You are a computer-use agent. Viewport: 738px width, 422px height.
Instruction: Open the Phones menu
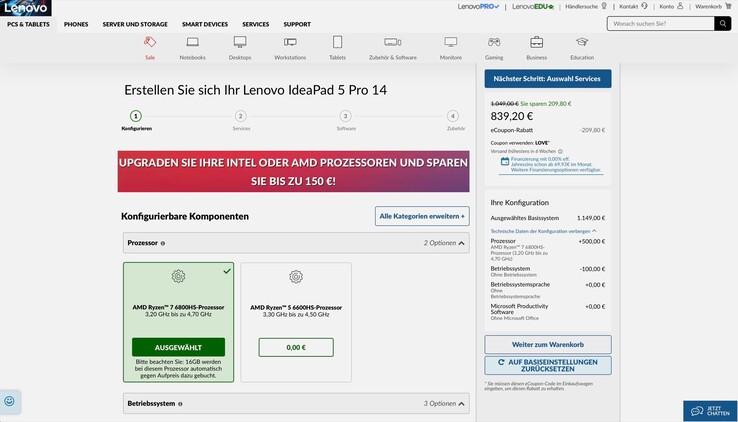[x=76, y=24]
